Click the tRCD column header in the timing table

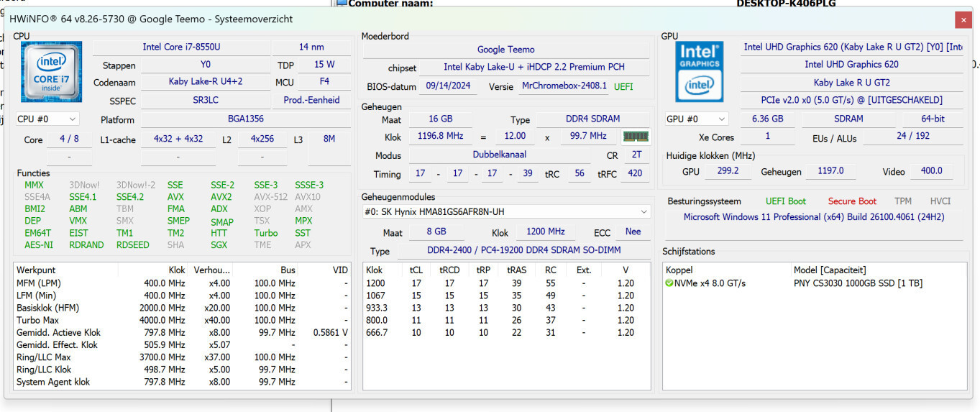(449, 270)
